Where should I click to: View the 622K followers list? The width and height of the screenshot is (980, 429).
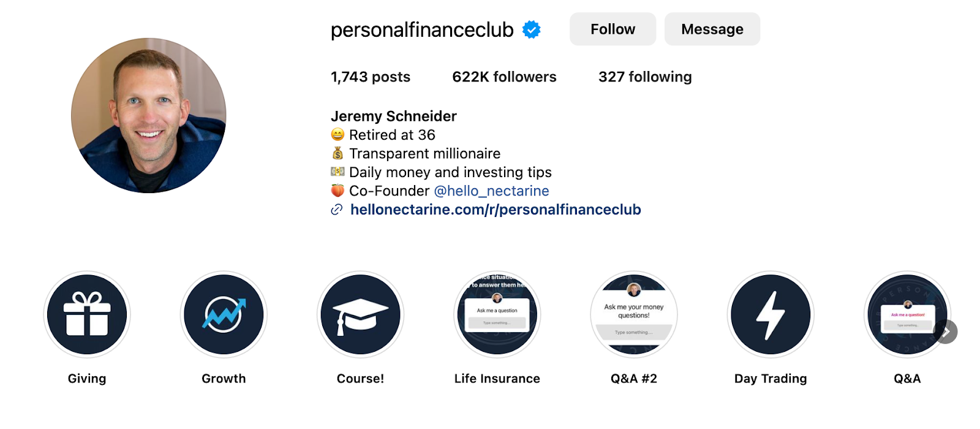(504, 77)
